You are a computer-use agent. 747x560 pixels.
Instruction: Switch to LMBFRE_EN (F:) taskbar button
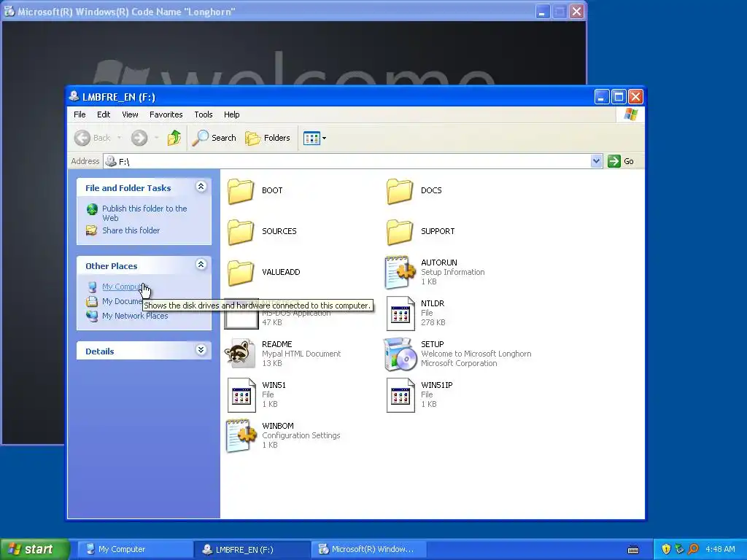[252, 550]
